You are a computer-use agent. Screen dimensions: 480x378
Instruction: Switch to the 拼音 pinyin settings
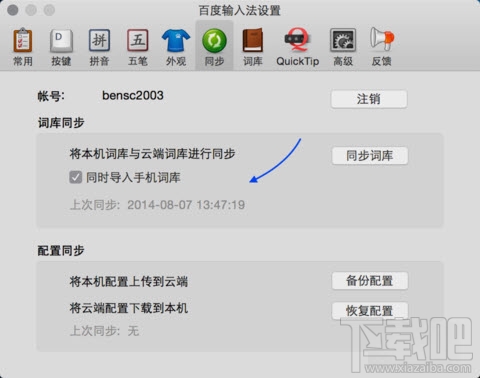point(99,47)
